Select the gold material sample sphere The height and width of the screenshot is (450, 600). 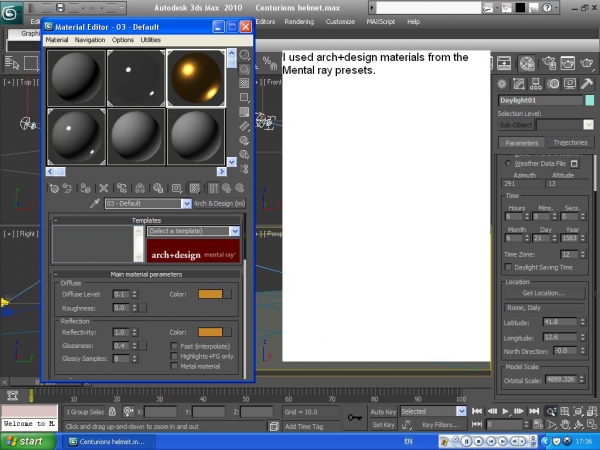click(x=196, y=78)
